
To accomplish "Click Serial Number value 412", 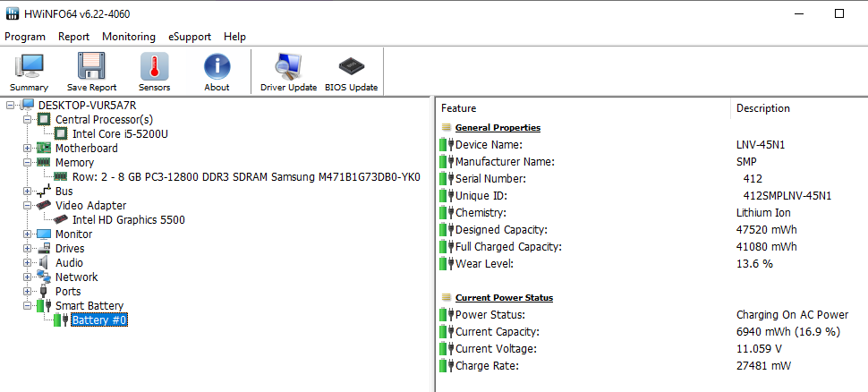I will tap(753, 179).
